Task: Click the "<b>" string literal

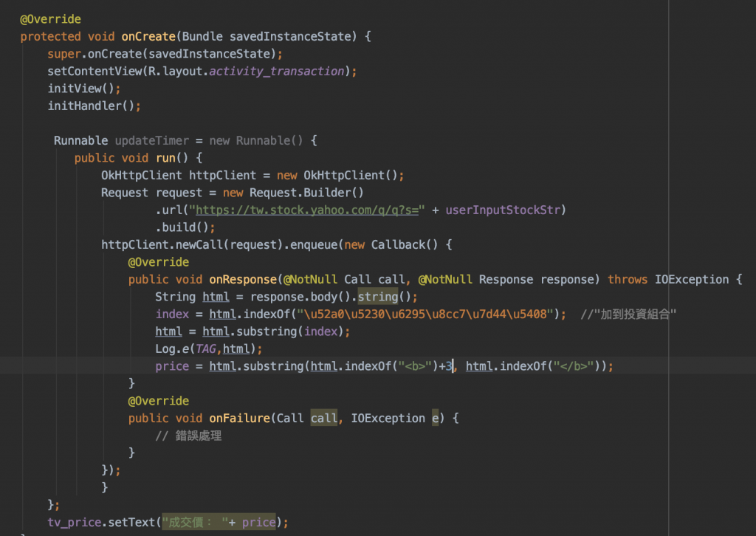Action: [x=415, y=366]
